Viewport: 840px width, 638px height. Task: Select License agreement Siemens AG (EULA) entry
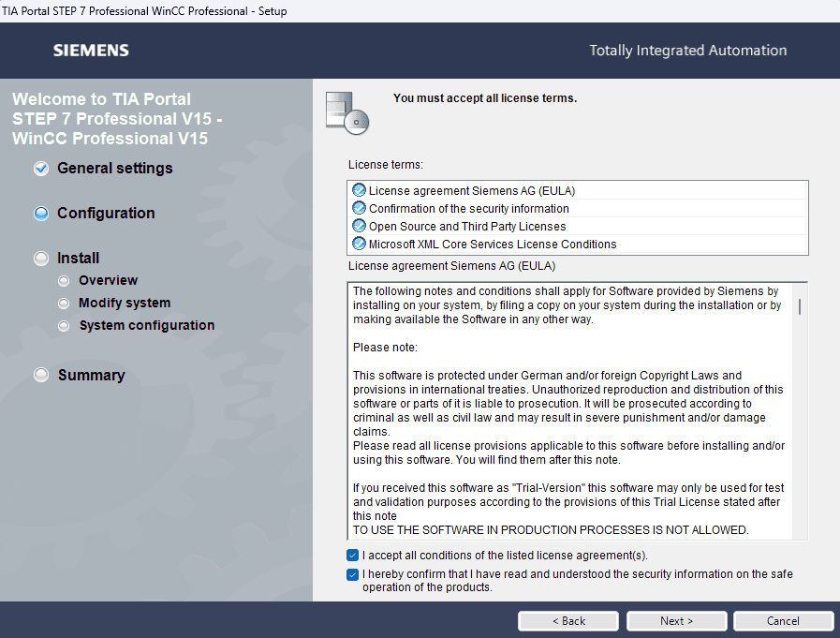[471, 191]
